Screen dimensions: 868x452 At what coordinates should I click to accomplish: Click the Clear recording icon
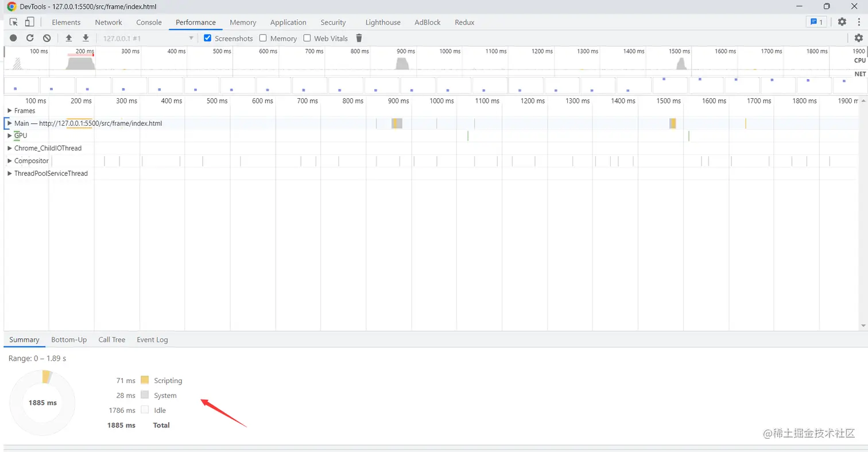click(x=47, y=38)
